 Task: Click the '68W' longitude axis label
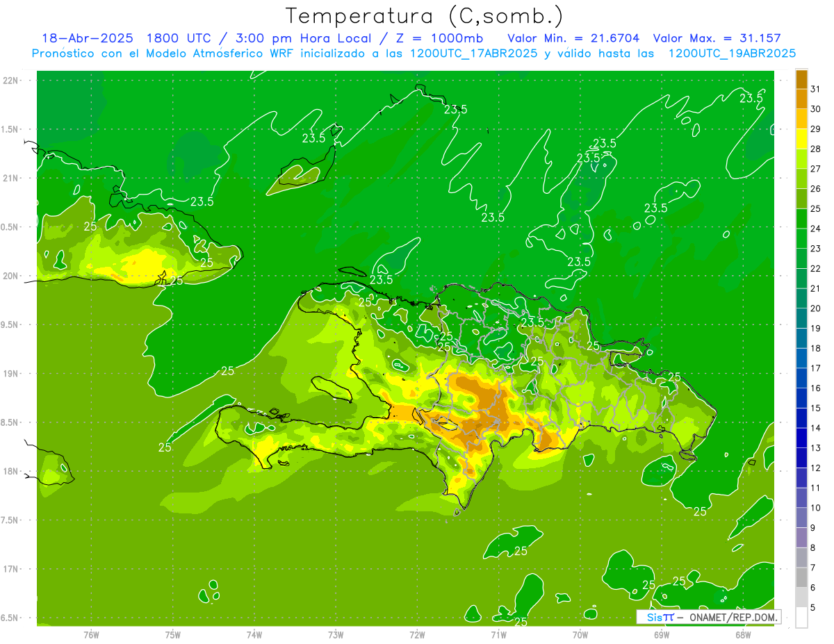(742, 634)
